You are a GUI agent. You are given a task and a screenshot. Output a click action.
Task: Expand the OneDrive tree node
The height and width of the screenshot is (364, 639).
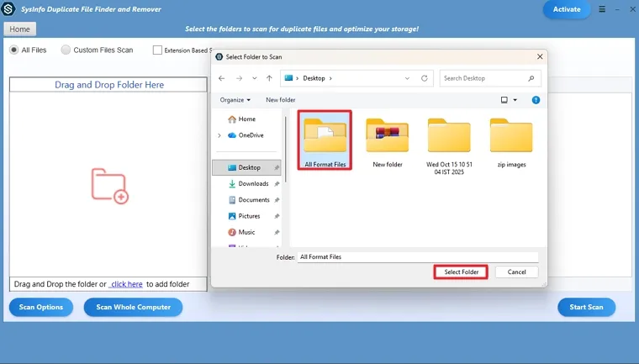[219, 135]
